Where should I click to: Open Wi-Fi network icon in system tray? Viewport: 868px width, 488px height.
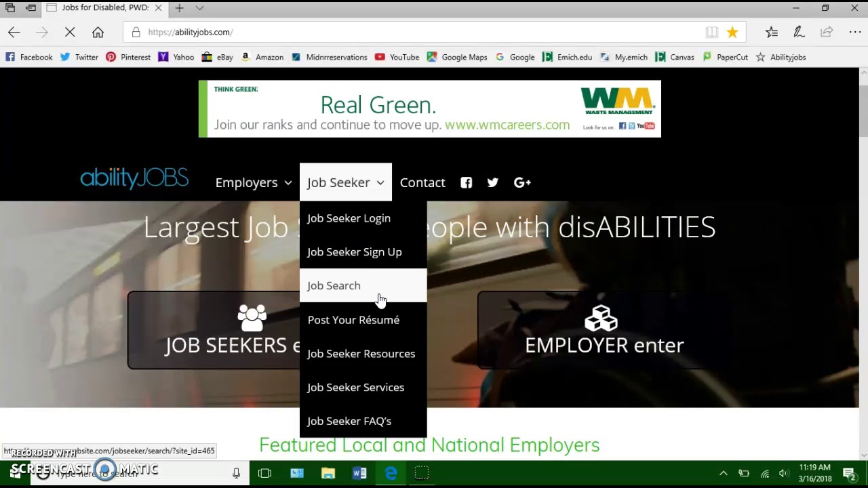click(x=765, y=473)
